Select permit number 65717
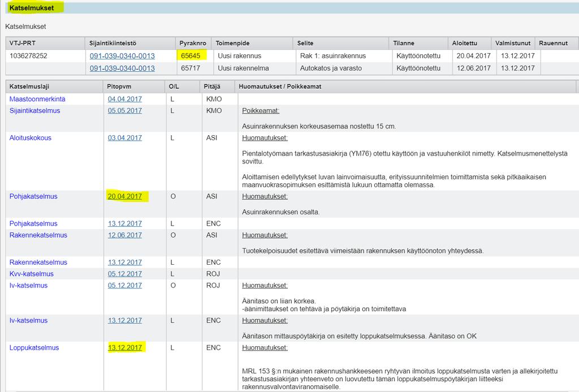579x392 pixels. tap(191, 68)
